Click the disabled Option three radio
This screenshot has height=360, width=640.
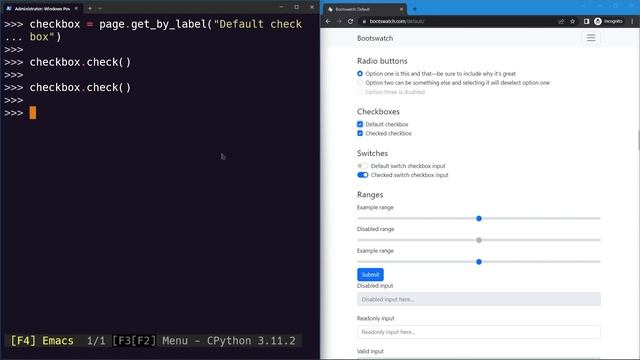360,92
